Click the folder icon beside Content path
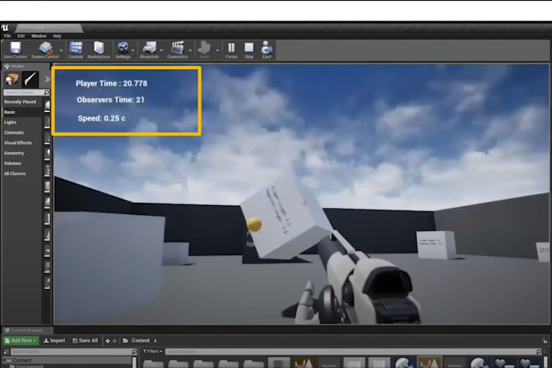 click(x=126, y=341)
